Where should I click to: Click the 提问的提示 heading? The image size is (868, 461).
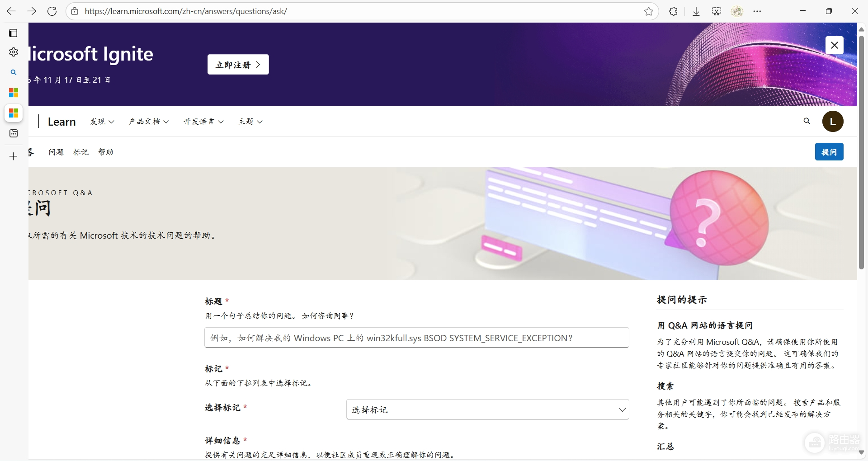[x=682, y=300]
